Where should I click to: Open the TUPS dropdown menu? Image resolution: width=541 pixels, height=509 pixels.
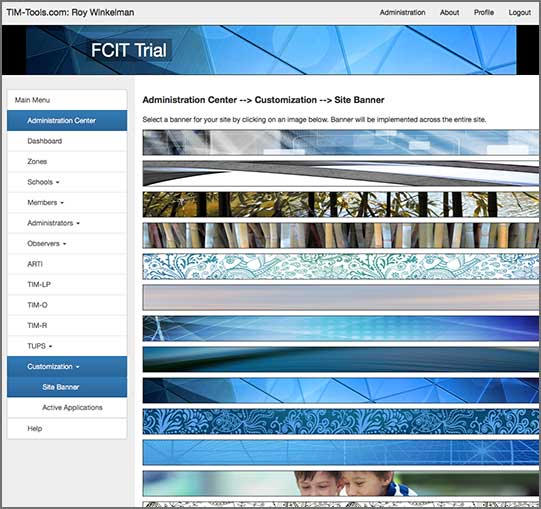point(67,346)
